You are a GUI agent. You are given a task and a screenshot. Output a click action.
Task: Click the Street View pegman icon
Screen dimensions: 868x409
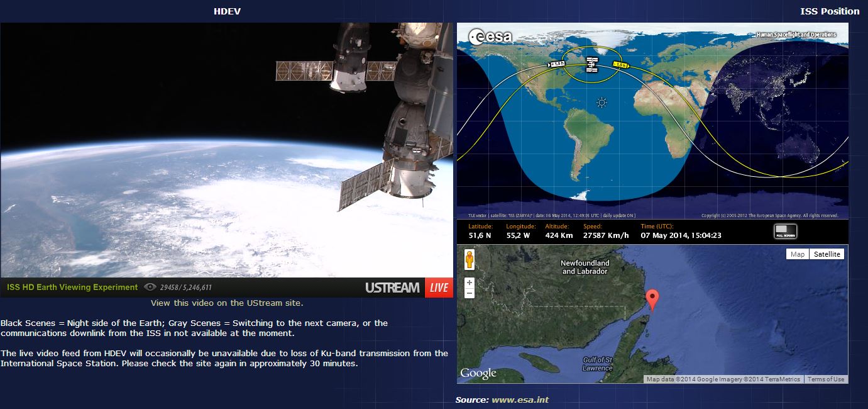[469, 259]
